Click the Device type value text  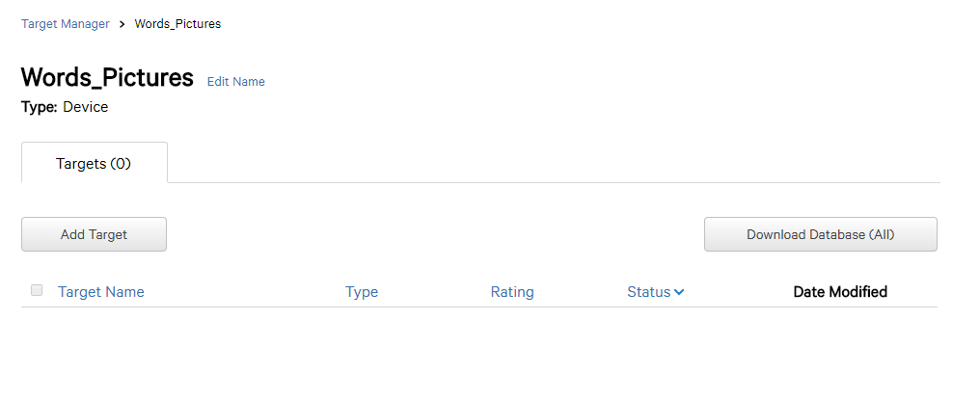pyautogui.click(x=86, y=107)
